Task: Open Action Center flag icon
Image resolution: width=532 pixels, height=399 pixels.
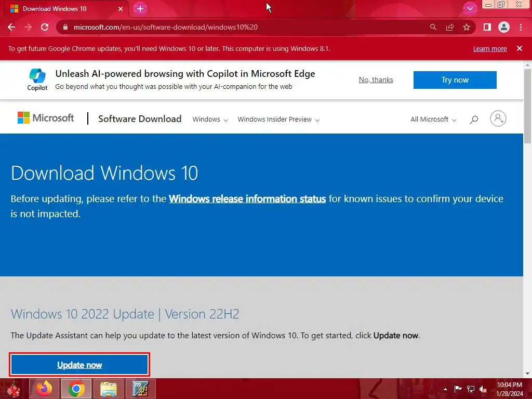Action: pyautogui.click(x=458, y=389)
